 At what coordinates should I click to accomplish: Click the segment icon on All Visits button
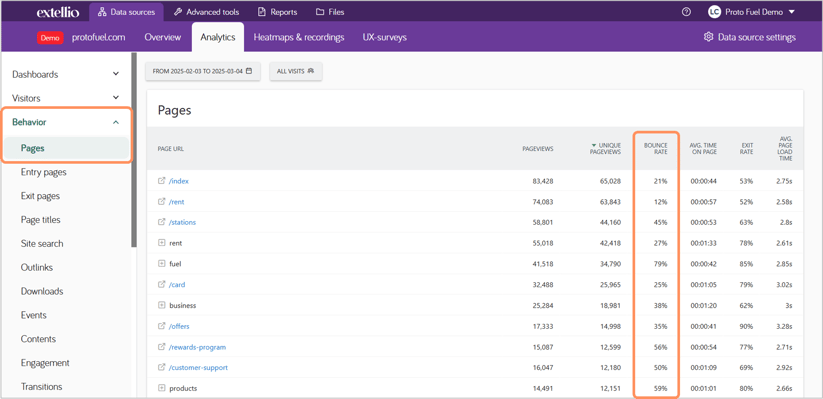pyautogui.click(x=311, y=71)
